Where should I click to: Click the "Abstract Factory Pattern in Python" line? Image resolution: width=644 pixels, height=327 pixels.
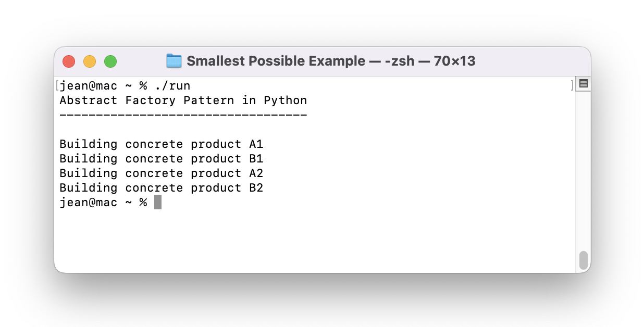tap(183, 100)
